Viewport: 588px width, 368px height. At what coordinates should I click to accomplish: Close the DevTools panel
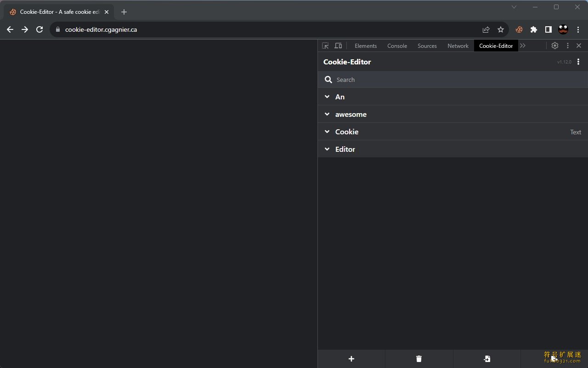click(x=579, y=46)
